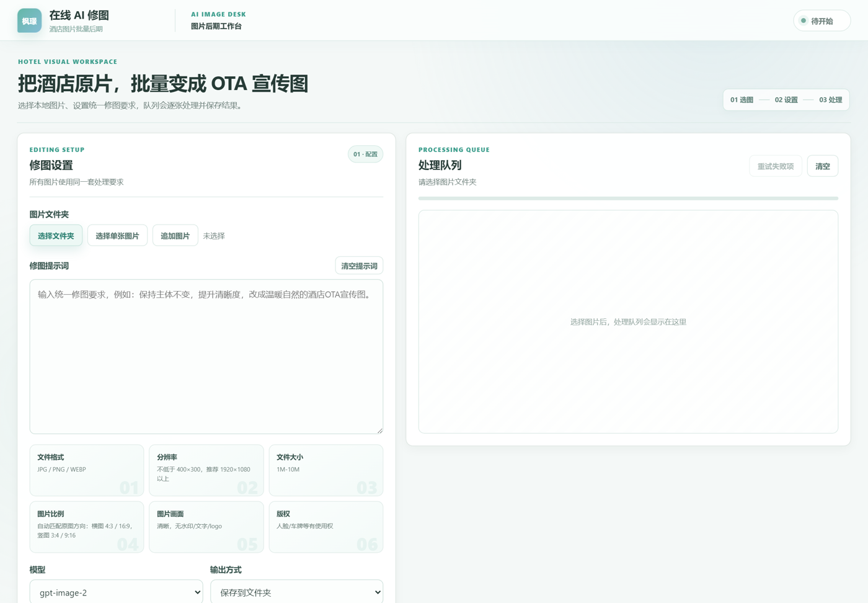Click the 01 · 配置 badge
868x603 pixels.
point(365,154)
